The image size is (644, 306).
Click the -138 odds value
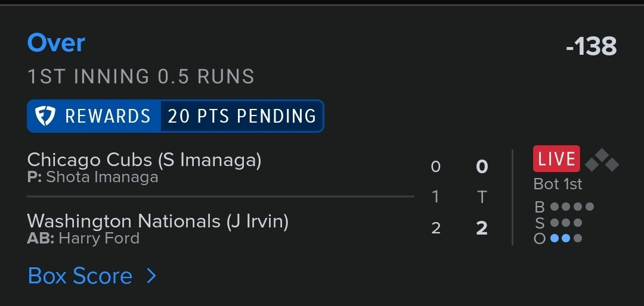click(x=591, y=46)
